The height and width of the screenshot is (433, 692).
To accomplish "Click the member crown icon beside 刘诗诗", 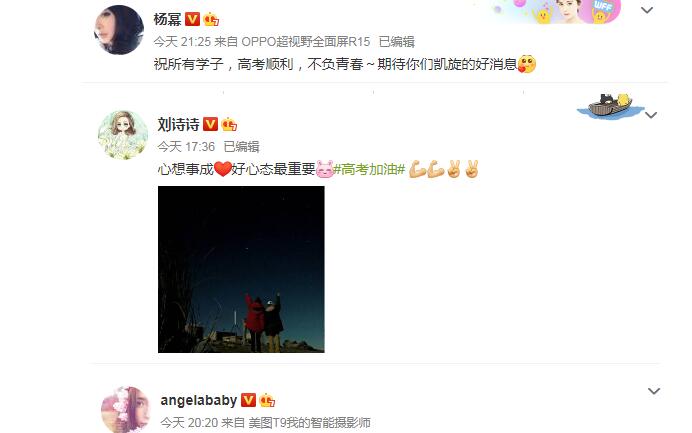I will pyautogui.click(x=229, y=124).
